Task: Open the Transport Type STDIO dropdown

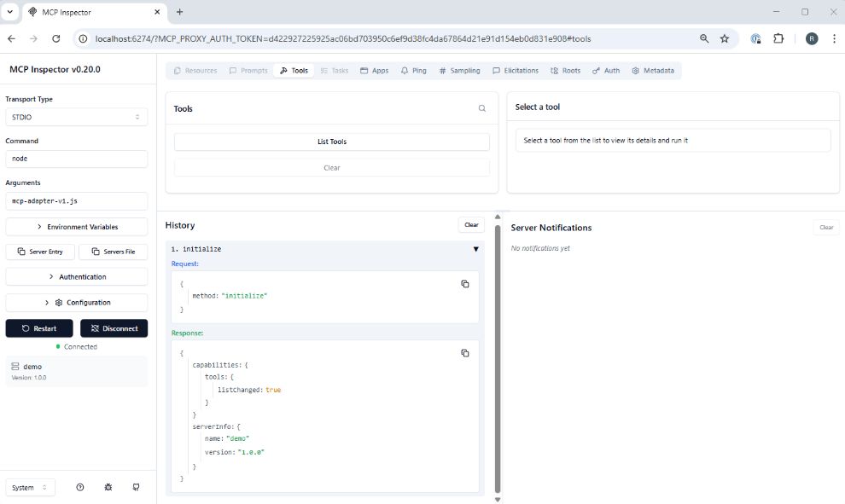Action: click(x=76, y=117)
